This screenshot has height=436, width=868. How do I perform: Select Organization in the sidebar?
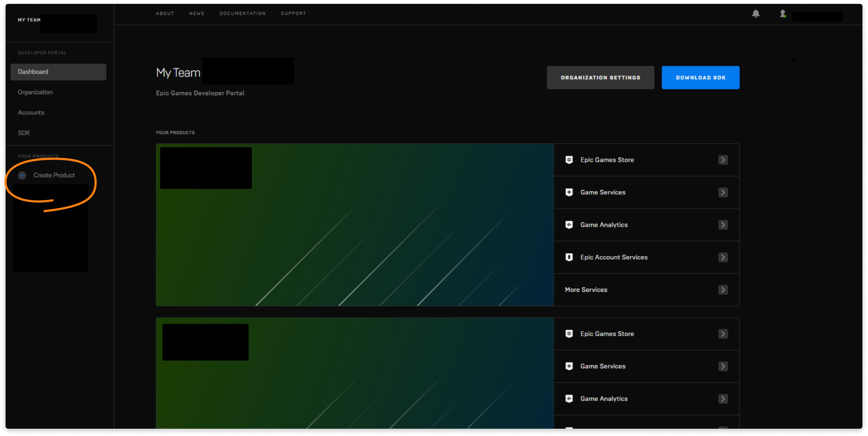coord(35,92)
